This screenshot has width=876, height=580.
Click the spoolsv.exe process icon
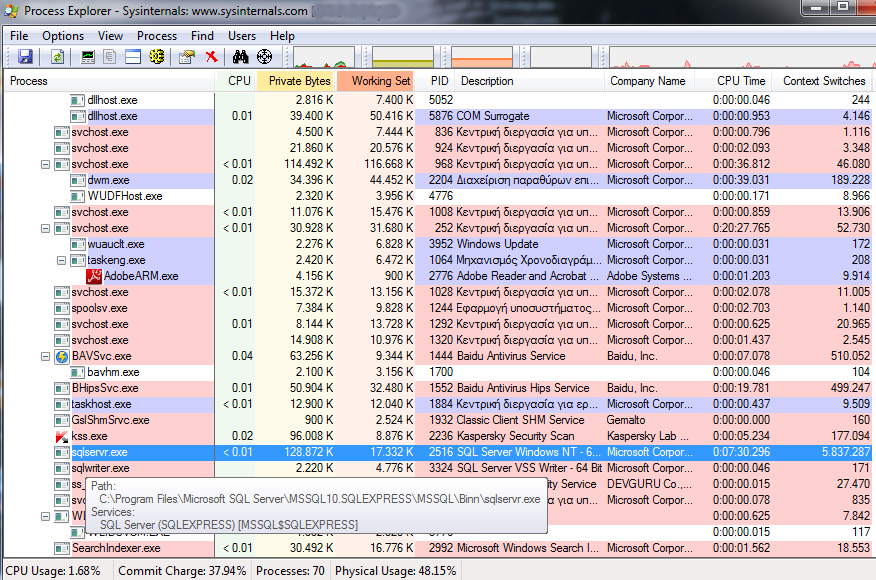click(62, 308)
